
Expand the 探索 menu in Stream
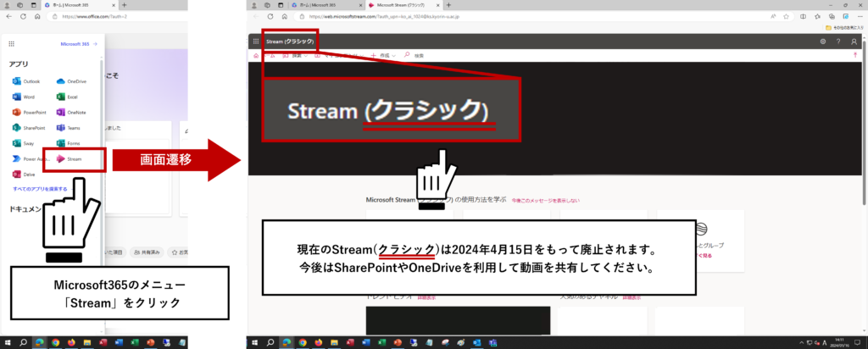pos(296,56)
